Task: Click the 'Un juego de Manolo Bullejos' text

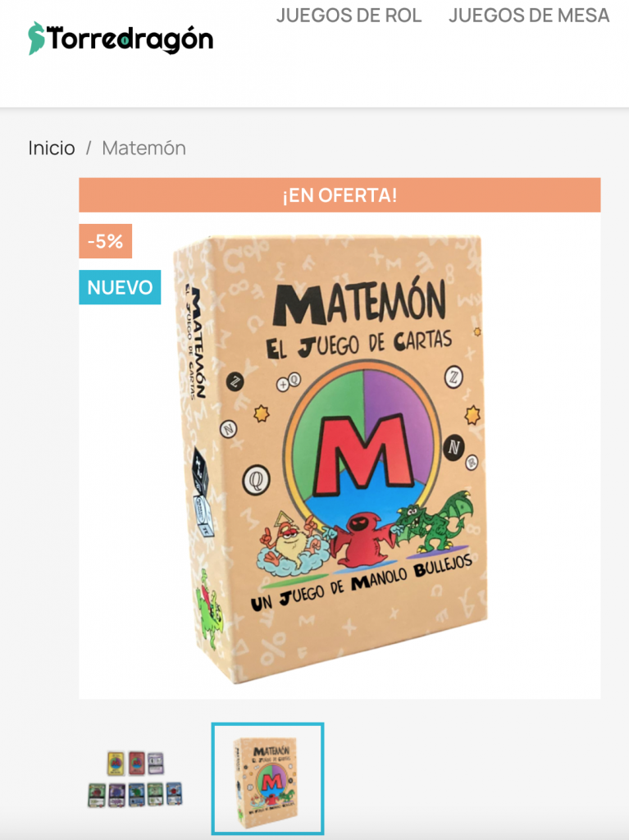Action: 361,582
